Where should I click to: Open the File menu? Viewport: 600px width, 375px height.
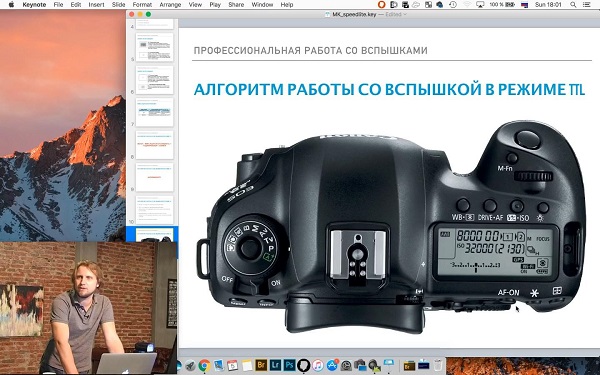pyautogui.click(x=58, y=5)
